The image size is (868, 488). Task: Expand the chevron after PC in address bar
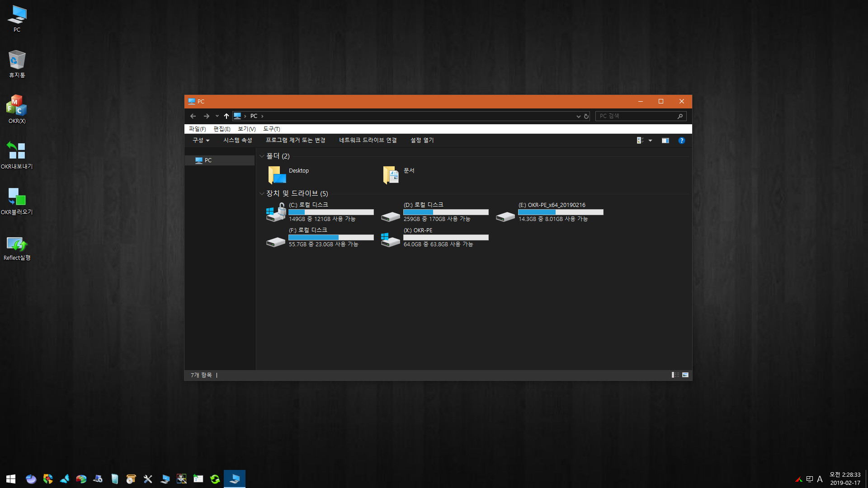coord(262,116)
